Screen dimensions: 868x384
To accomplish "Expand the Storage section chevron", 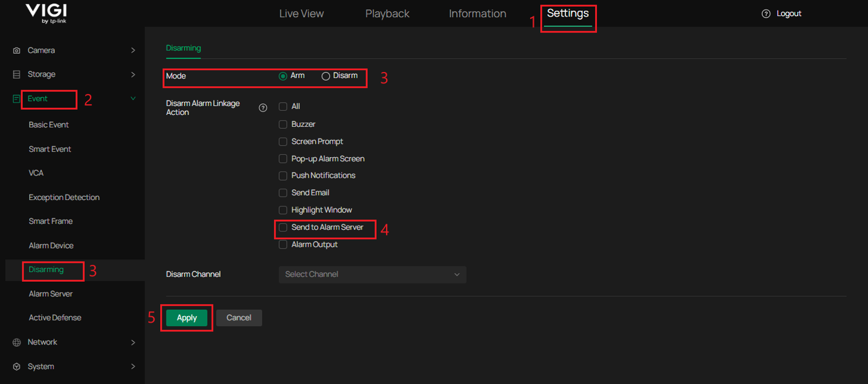I will [133, 74].
